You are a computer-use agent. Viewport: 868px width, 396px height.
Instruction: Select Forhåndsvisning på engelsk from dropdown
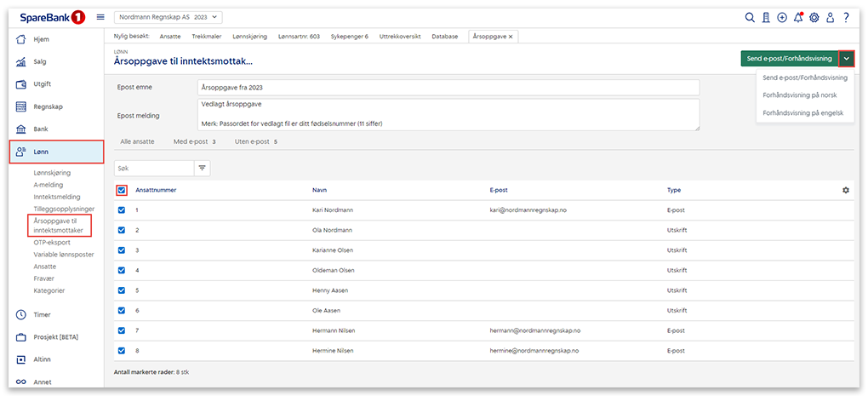coord(802,112)
